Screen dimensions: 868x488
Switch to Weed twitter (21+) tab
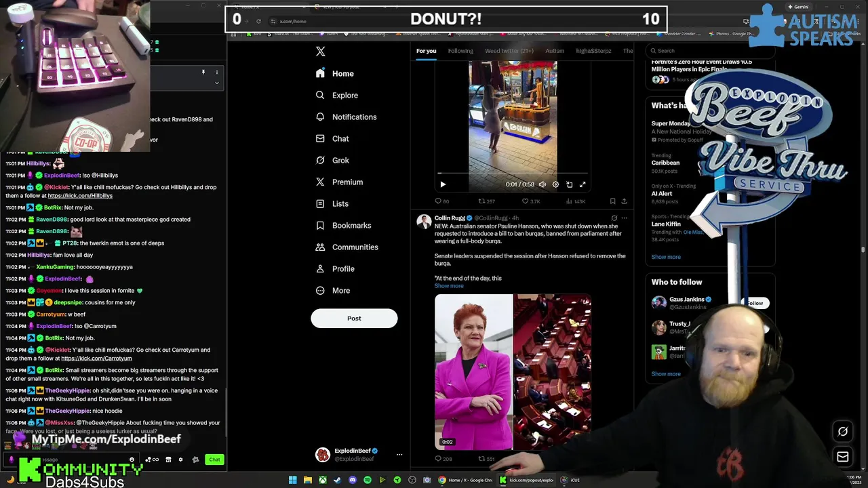(509, 51)
